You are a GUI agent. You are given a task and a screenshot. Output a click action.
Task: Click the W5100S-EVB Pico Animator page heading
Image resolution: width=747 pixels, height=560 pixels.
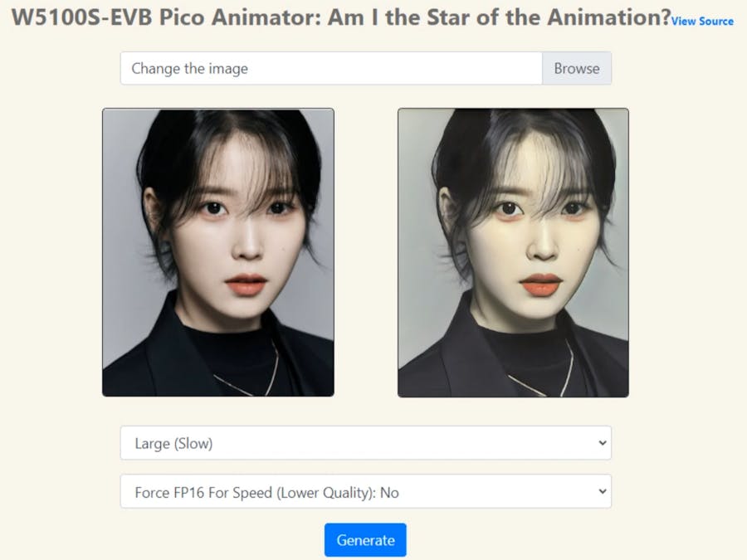[x=340, y=18]
